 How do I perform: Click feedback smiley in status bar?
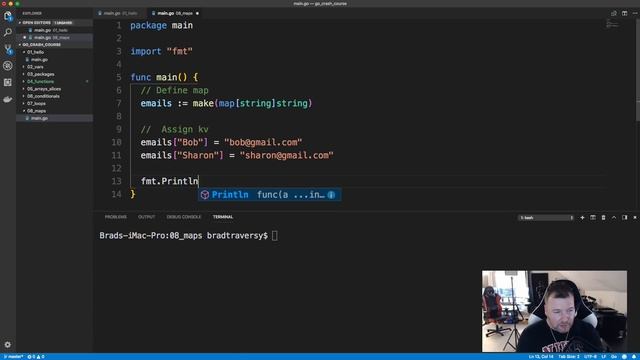pos(624,357)
